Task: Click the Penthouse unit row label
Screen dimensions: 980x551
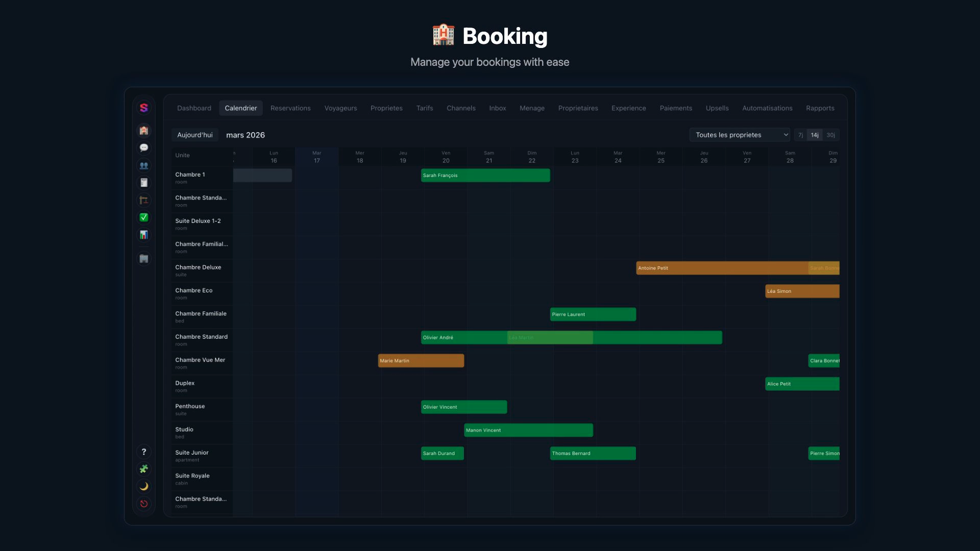Action: pos(190,407)
